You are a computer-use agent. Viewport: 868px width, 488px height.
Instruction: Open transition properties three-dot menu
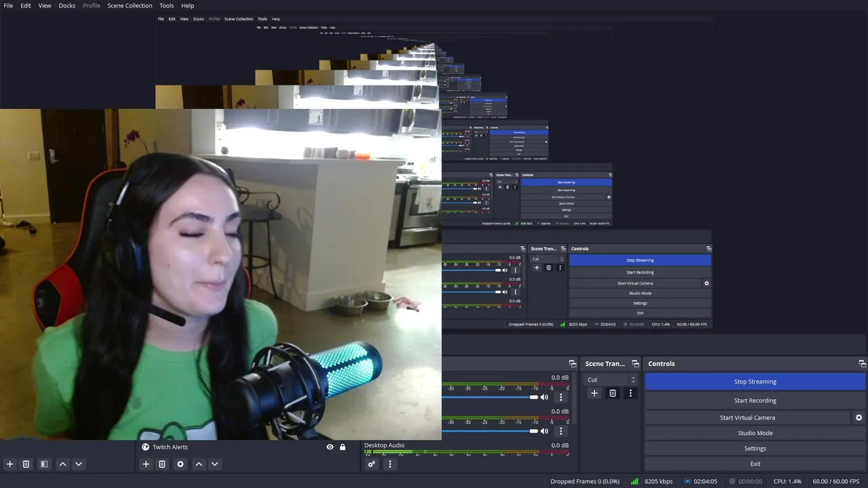tap(631, 393)
